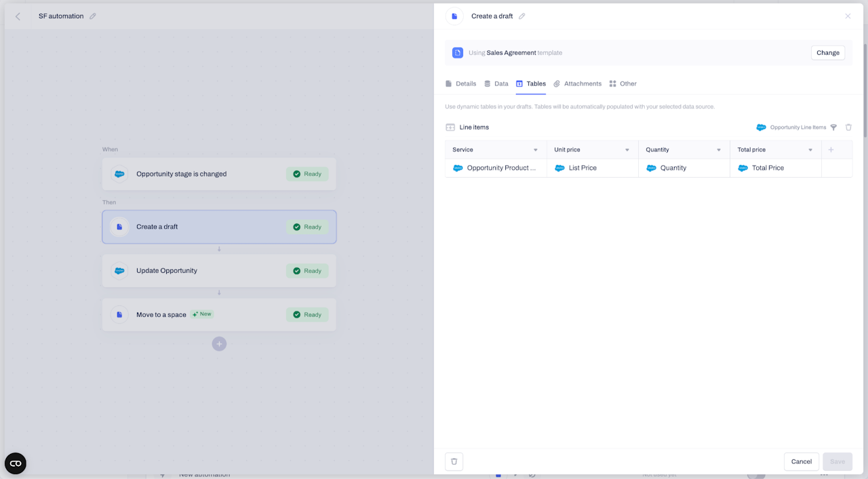
Task: Add a step with the plus circle
Action: click(219, 344)
